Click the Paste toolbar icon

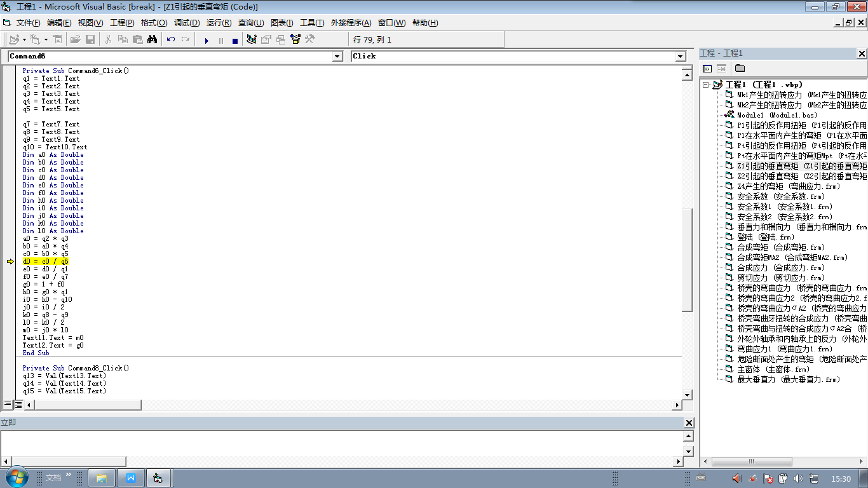(137, 39)
